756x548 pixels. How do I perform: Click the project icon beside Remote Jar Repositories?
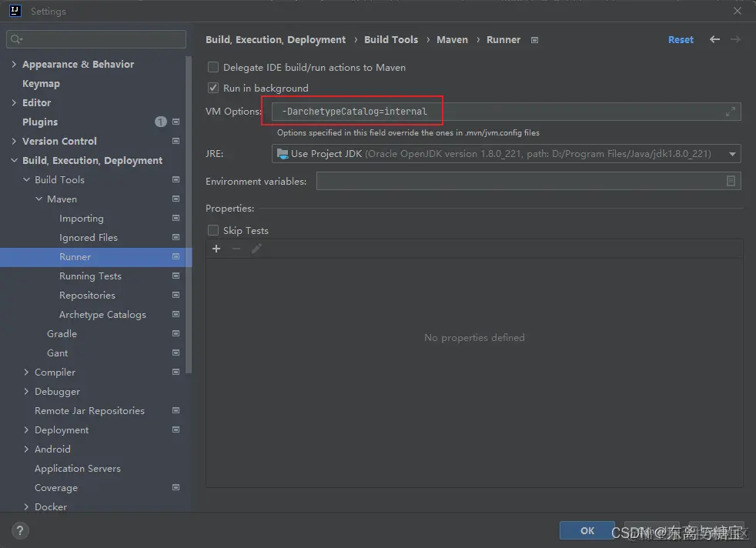[x=176, y=411]
